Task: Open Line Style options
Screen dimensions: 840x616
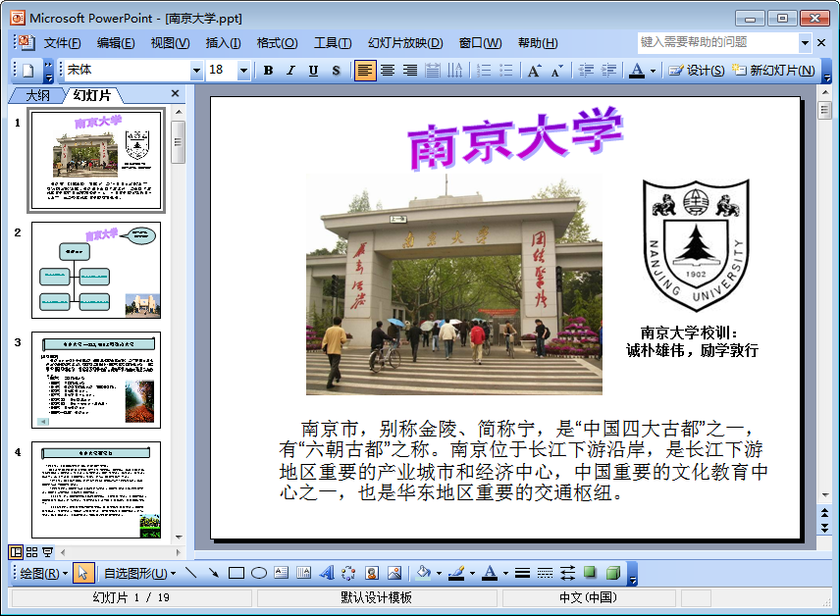Action: [522, 574]
